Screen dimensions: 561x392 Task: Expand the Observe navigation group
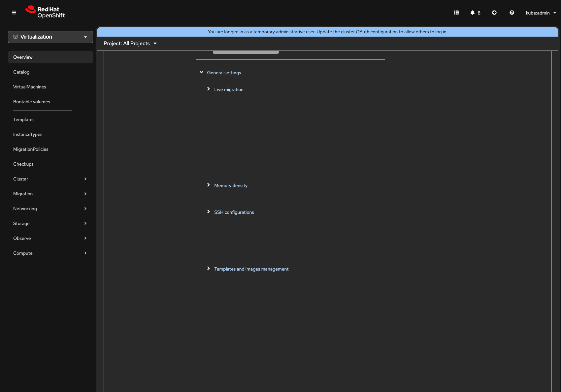click(50, 238)
